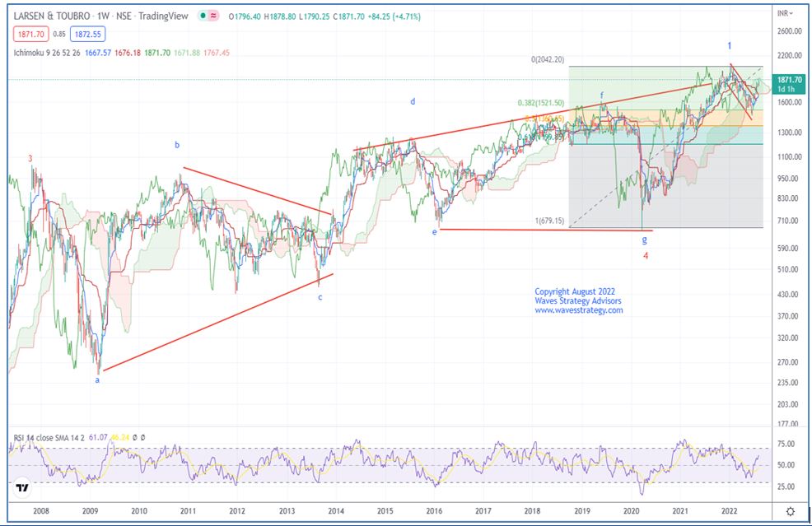Select the Ichimoku 9 26 52 26 legend
This screenshot has width=812, height=526.
point(47,53)
